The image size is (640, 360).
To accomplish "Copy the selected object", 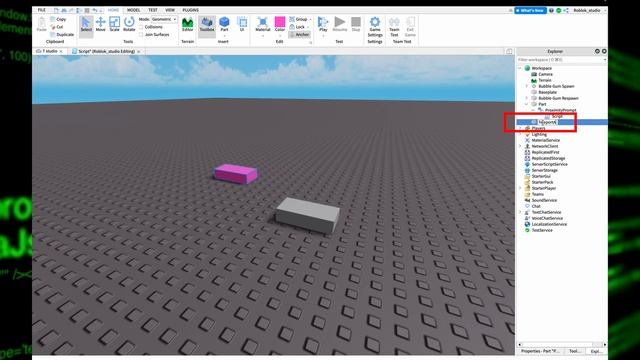I will click(58, 19).
